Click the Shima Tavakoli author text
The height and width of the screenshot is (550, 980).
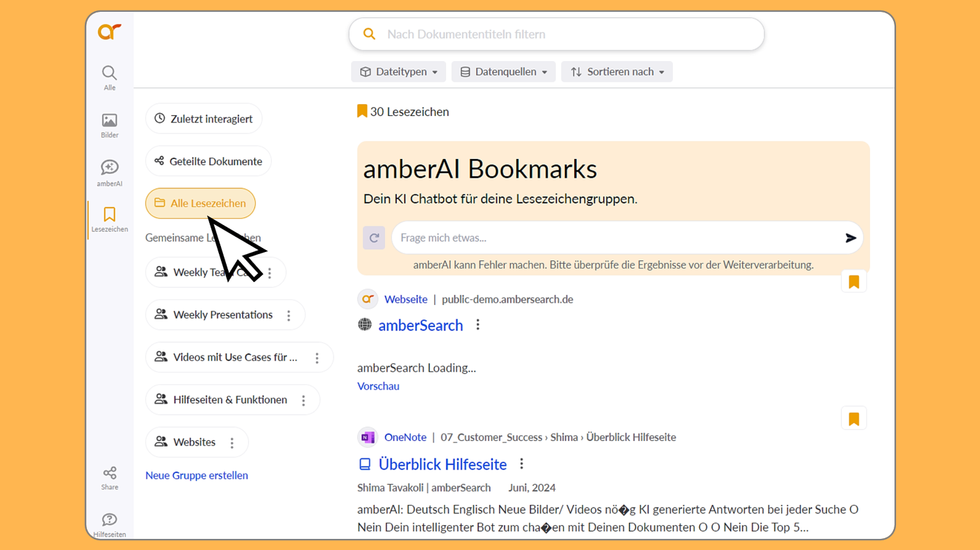pyautogui.click(x=390, y=487)
